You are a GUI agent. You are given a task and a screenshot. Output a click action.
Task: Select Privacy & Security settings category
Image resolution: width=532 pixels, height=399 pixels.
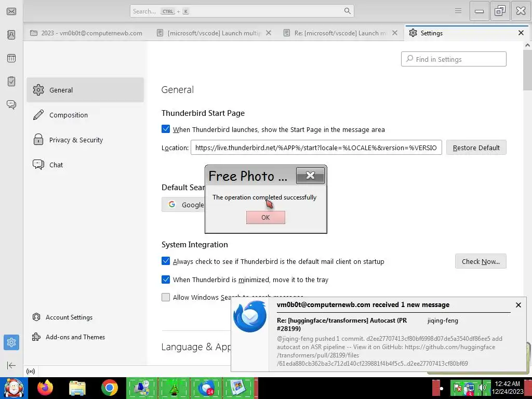point(85,140)
